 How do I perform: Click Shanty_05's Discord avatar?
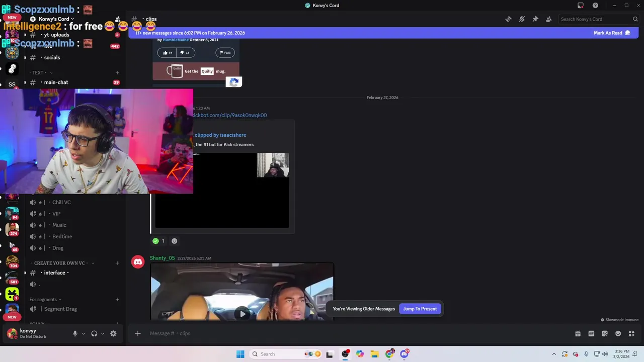(x=137, y=262)
